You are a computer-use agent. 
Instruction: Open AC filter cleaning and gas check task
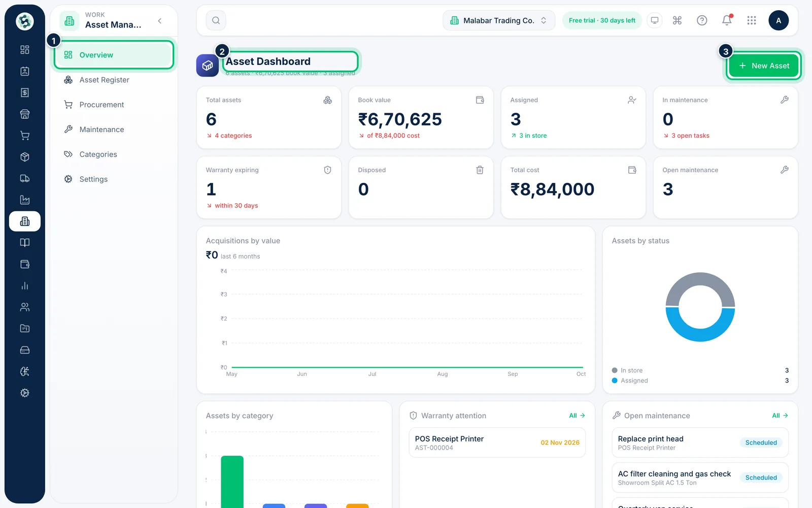[700, 478]
